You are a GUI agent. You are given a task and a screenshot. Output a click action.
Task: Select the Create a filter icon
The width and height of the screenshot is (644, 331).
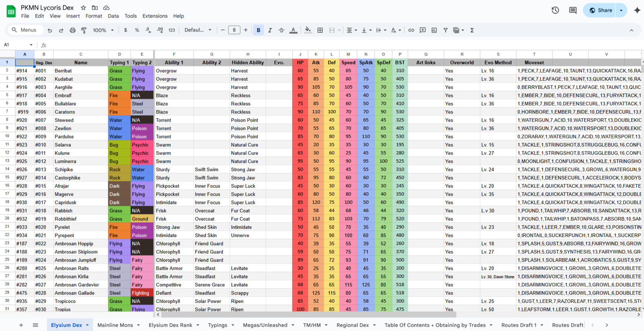click(x=446, y=30)
